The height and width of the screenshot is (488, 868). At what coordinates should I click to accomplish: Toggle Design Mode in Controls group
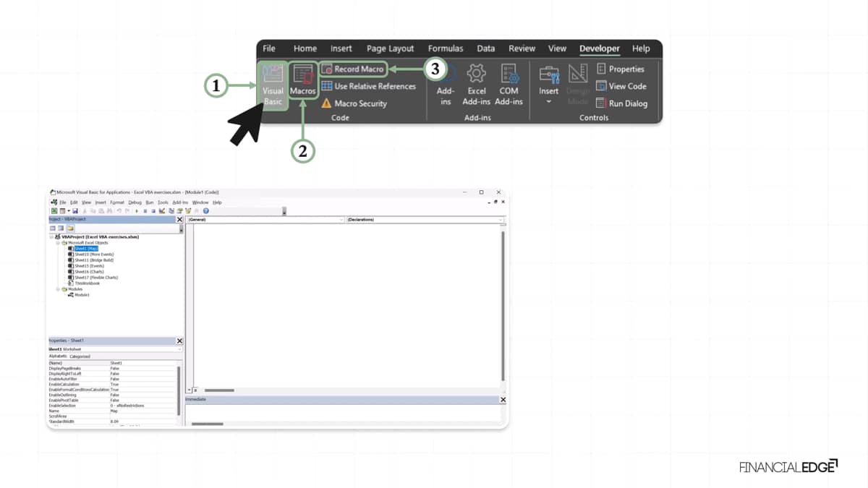coord(578,85)
